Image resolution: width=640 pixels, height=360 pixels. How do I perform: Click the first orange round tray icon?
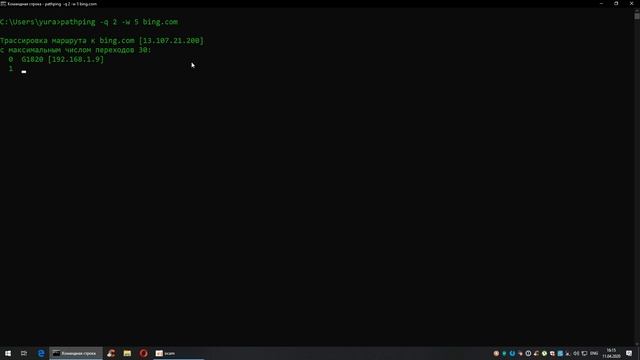coord(496,353)
